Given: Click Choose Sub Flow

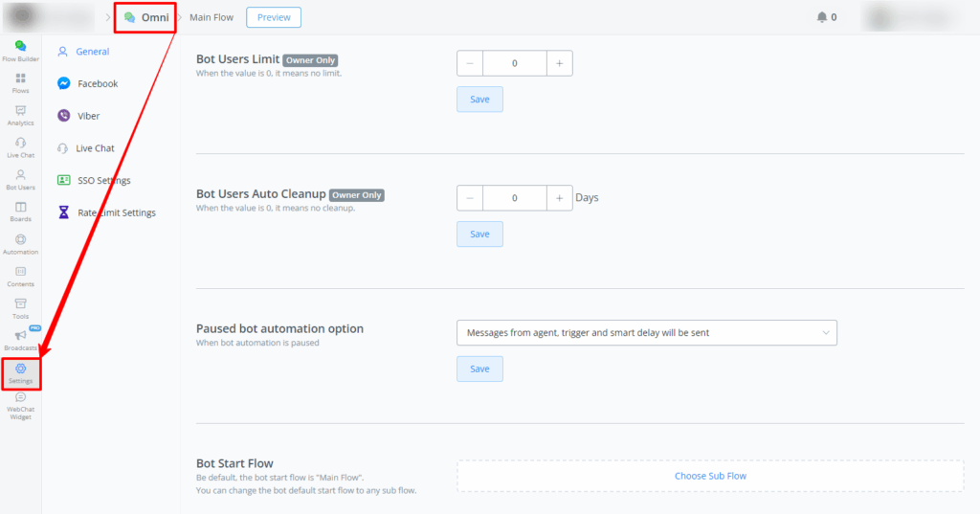Looking at the screenshot, I should point(710,476).
